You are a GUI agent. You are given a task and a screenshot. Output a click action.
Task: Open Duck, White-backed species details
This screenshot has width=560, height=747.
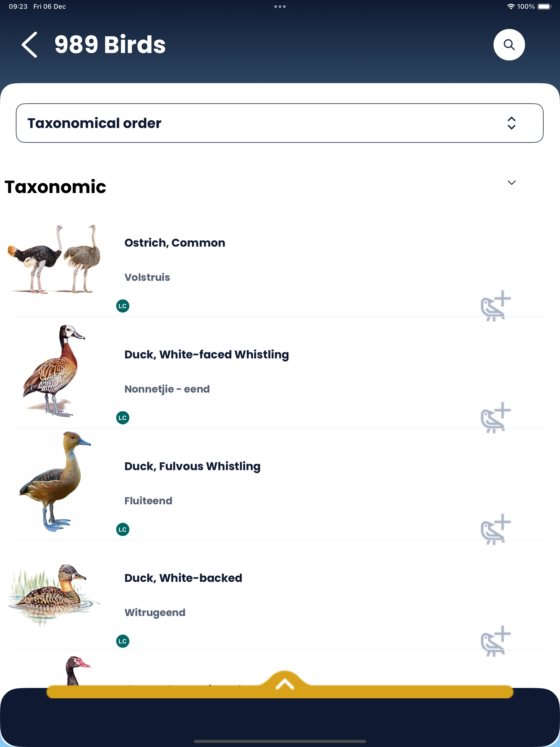183,577
